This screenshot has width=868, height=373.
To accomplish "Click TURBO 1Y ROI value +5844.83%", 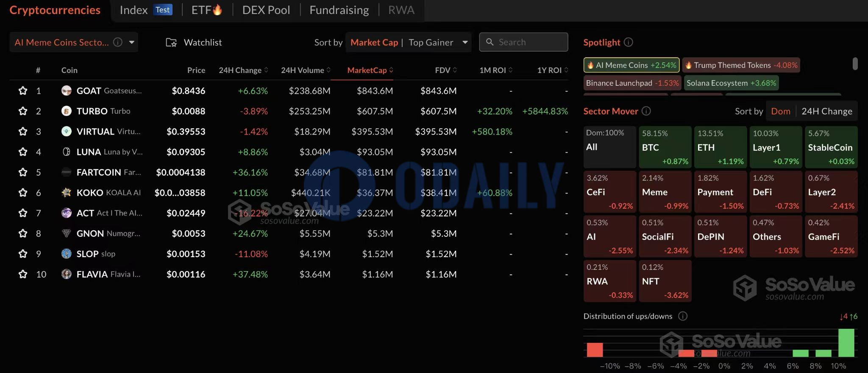I will tap(545, 111).
